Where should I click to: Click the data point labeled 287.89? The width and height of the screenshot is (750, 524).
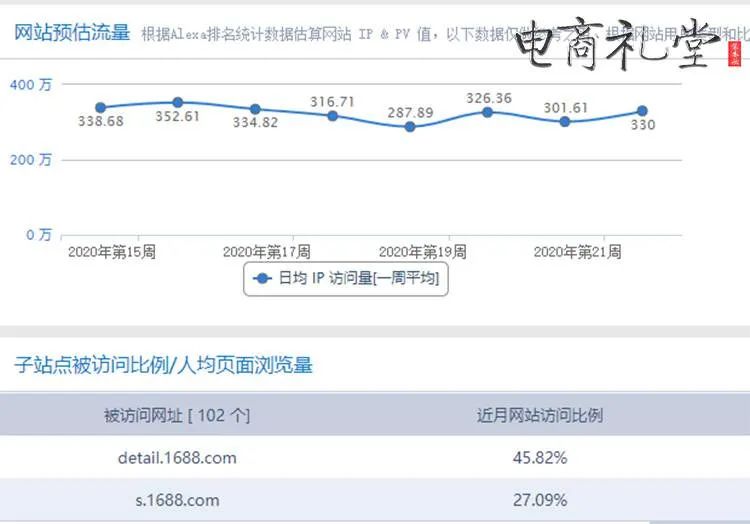(x=410, y=127)
